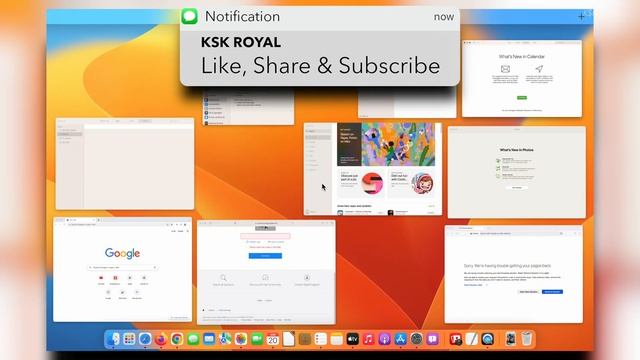Add a new desktop with plus button
This screenshot has width=640, height=360.
coord(581,17)
